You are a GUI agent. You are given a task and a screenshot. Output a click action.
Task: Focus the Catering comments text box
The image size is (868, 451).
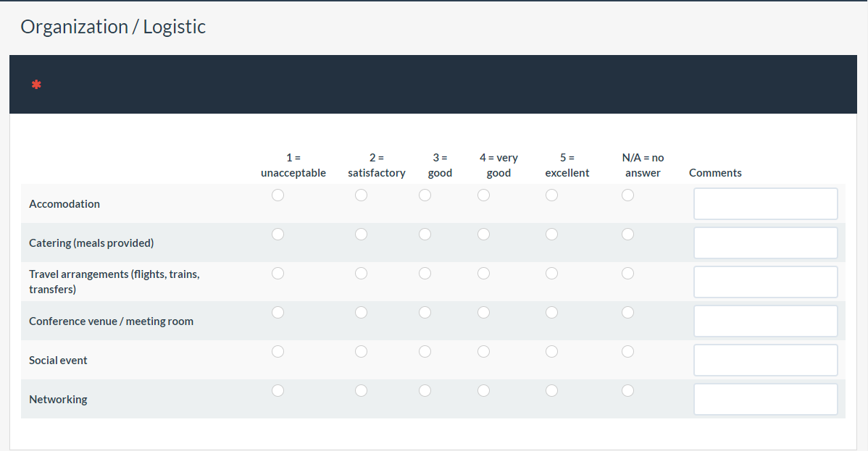765,243
